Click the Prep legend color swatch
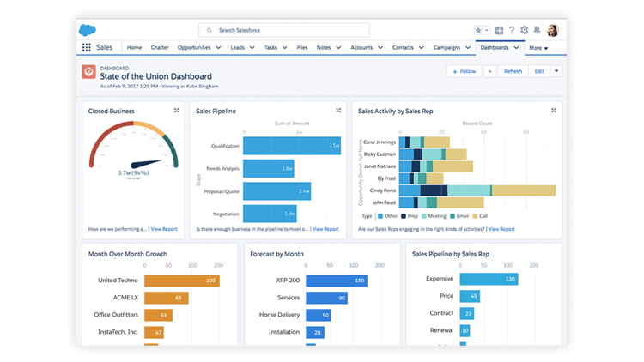Screen dimensions: 644x362 (x=404, y=216)
